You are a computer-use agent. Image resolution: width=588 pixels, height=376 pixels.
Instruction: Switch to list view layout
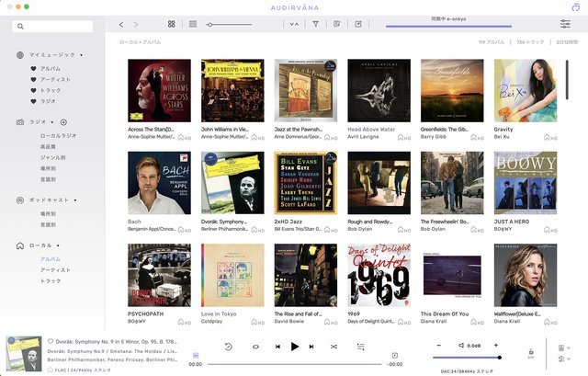click(x=193, y=24)
